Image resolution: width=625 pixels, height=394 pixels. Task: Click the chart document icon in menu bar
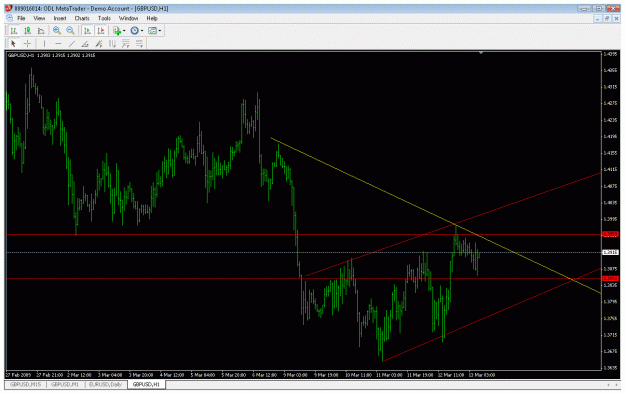[x=9, y=18]
